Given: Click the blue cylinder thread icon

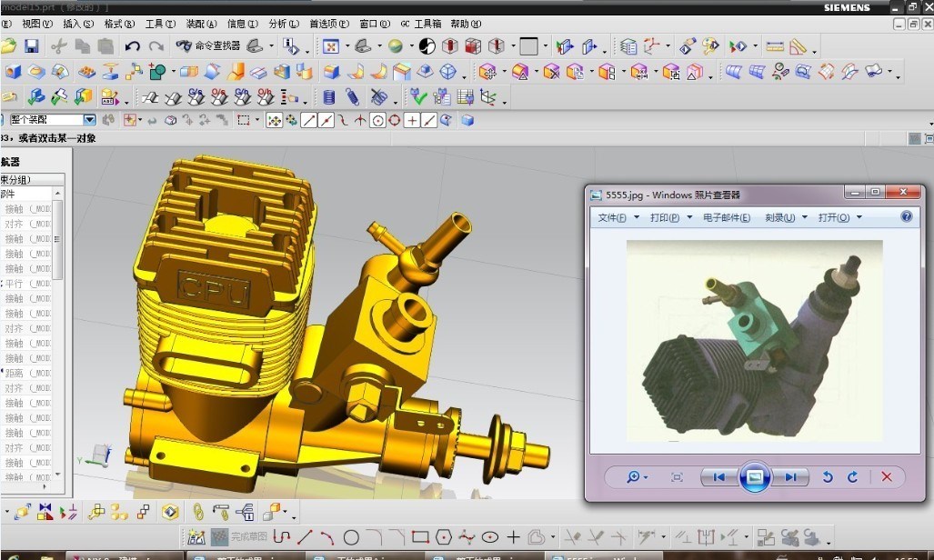Looking at the screenshot, I should (x=329, y=96).
